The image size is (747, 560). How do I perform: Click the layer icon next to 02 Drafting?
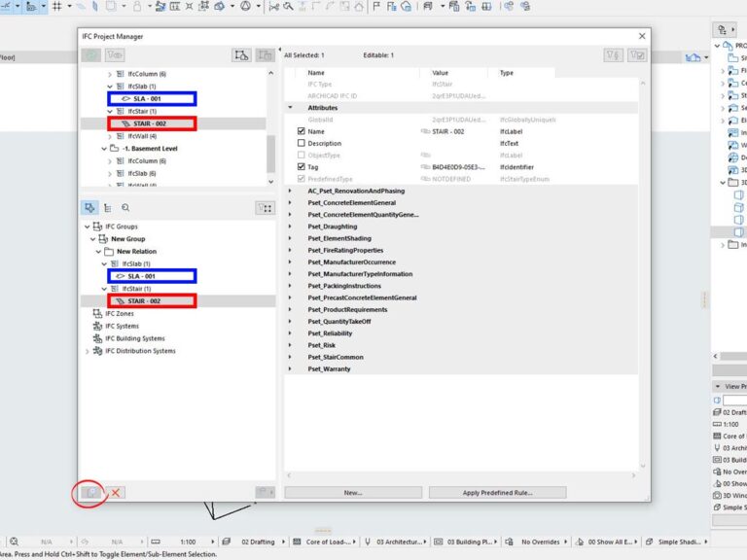tap(227, 542)
